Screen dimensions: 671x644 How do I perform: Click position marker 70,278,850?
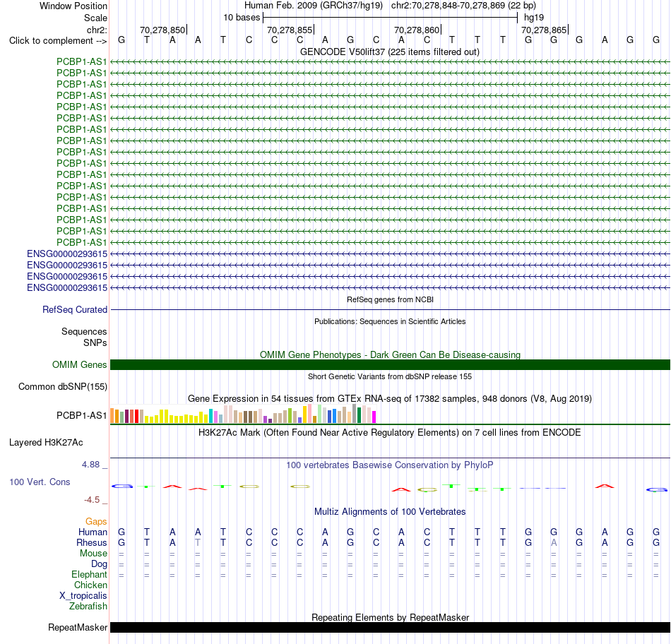pos(162,30)
